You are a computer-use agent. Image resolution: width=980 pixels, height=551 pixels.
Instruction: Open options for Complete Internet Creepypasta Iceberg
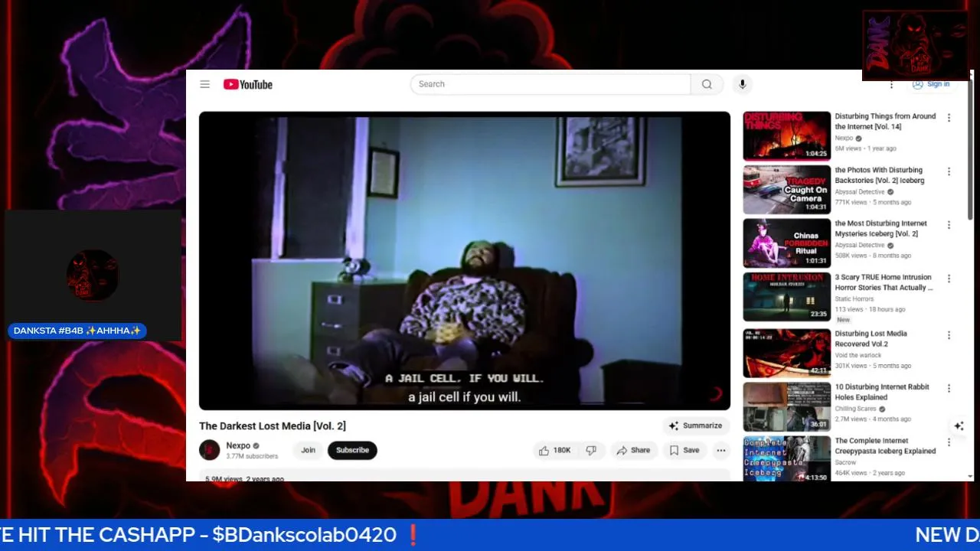(x=949, y=442)
